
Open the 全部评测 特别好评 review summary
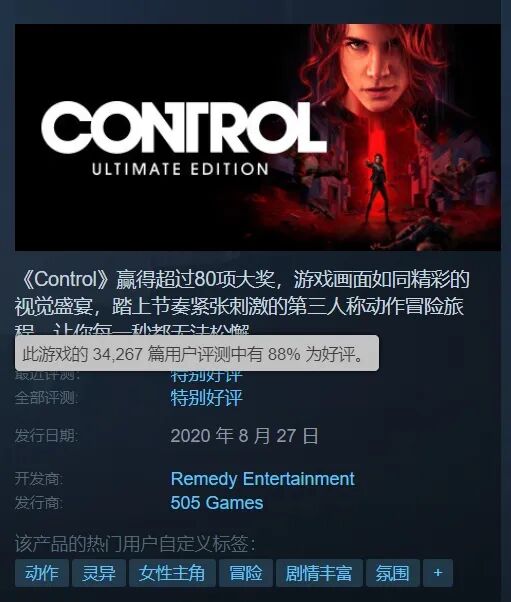click(x=207, y=398)
